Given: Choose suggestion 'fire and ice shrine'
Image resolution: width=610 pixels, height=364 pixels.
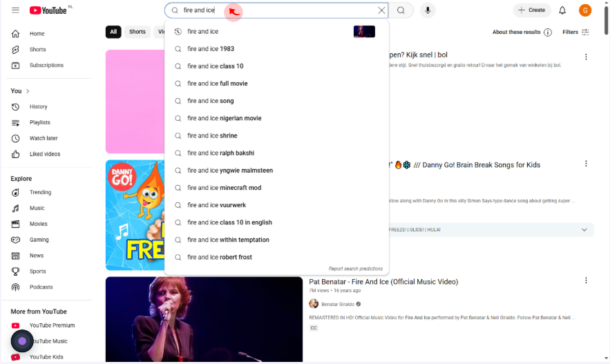Looking at the screenshot, I should (x=276, y=135).
